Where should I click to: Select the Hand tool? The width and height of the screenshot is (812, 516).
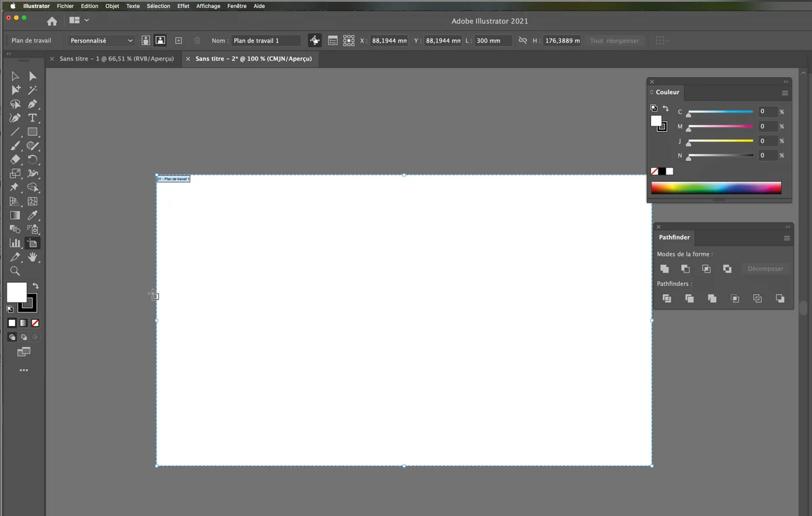[32, 257]
